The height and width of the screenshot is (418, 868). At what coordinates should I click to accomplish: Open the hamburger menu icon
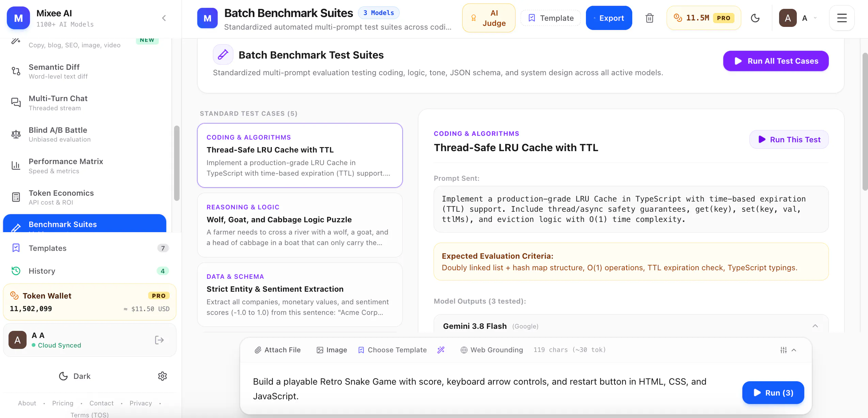point(842,18)
